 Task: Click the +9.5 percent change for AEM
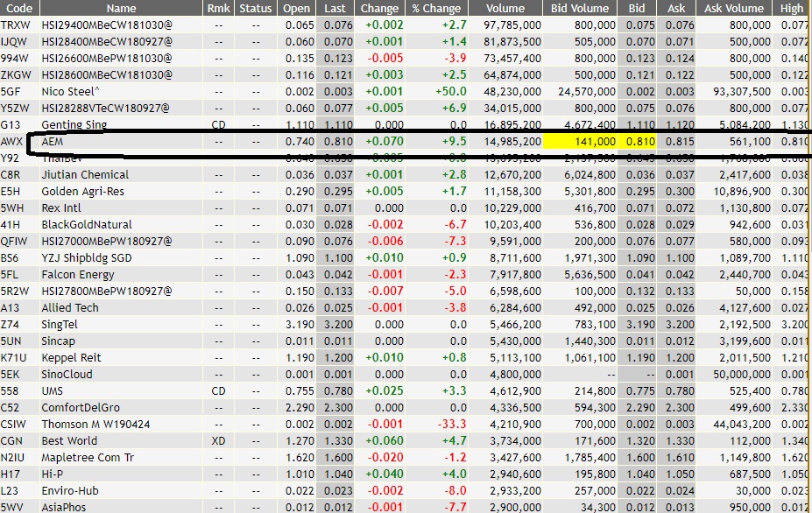coord(454,141)
